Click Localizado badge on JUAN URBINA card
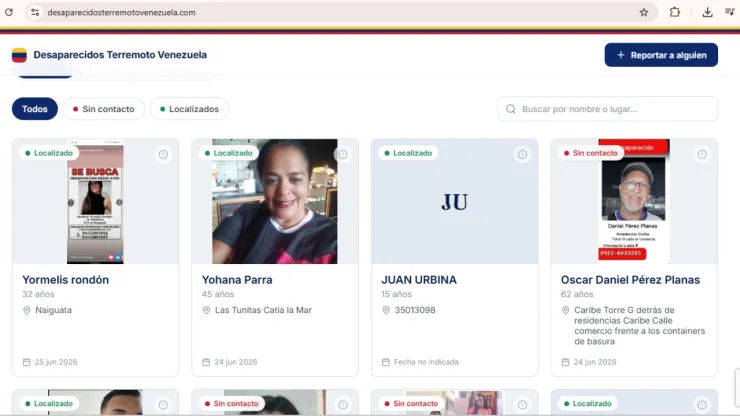 (x=408, y=153)
